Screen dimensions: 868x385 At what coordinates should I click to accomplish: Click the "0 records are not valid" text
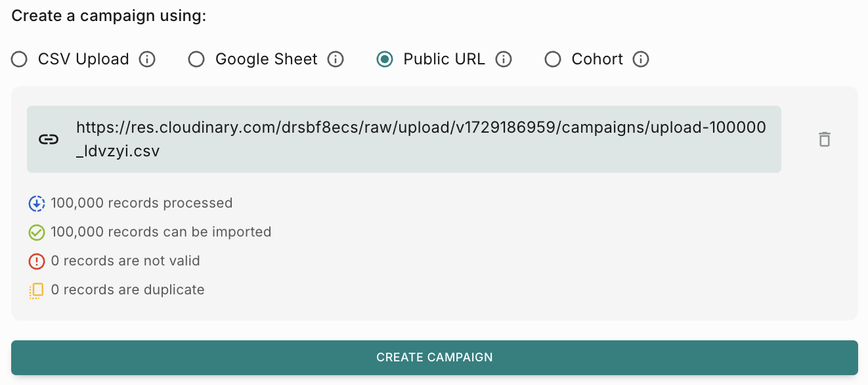125,261
